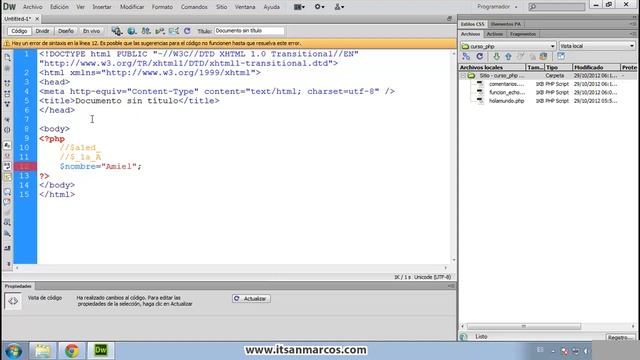The width and height of the screenshot is (640, 360).
Task: Click the put files blue arrow icon
Action: point(508,57)
